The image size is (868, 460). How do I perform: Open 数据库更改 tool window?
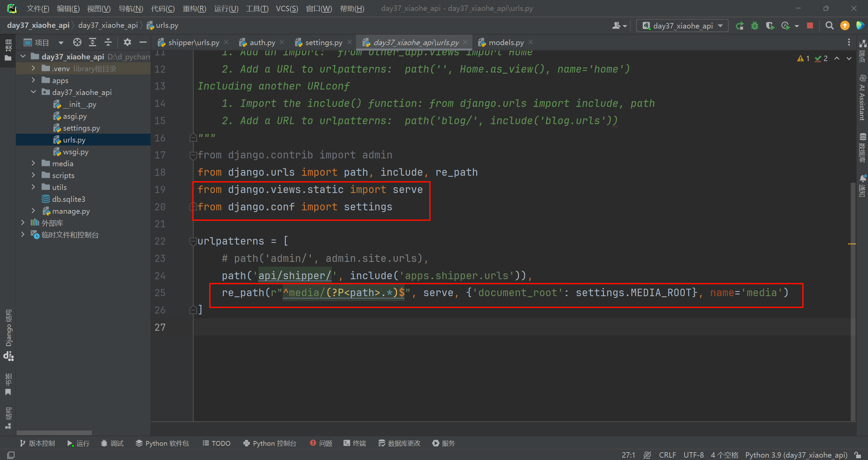(399, 443)
